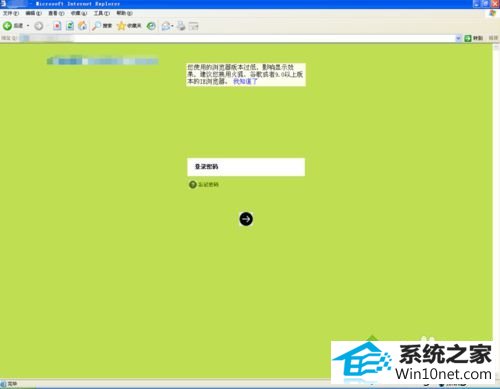Submit login with black arrow button

(x=246, y=219)
